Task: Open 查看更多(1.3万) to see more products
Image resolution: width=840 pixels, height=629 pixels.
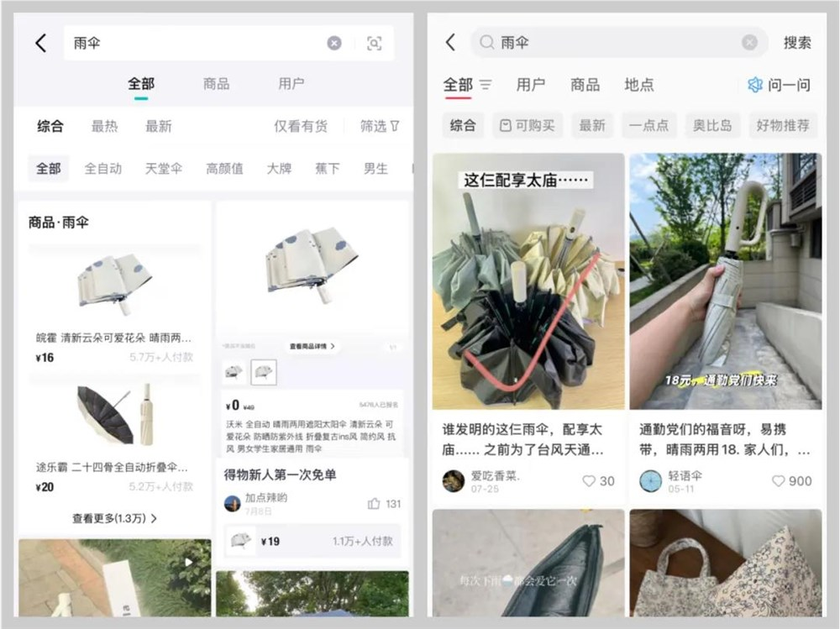Action: click(113, 520)
